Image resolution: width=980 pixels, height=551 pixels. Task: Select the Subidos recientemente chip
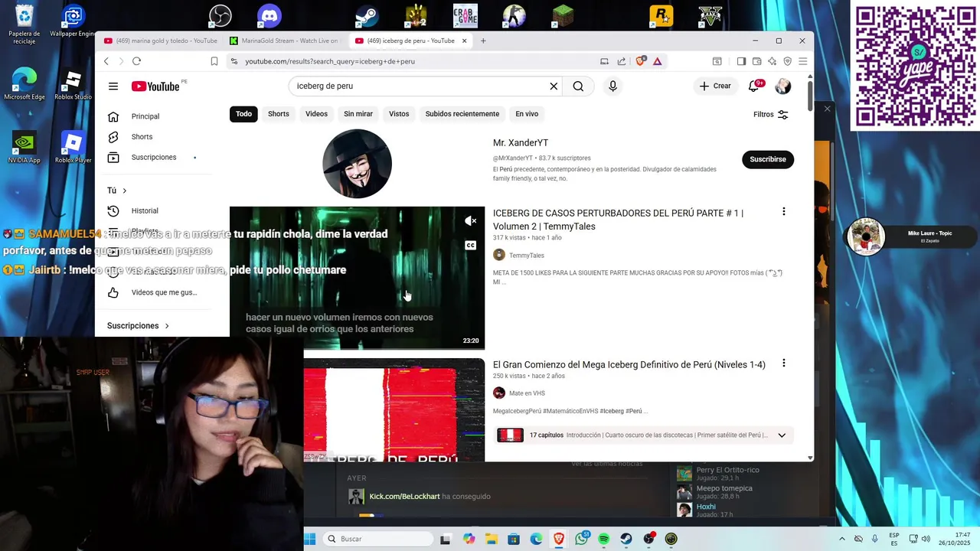pyautogui.click(x=462, y=114)
